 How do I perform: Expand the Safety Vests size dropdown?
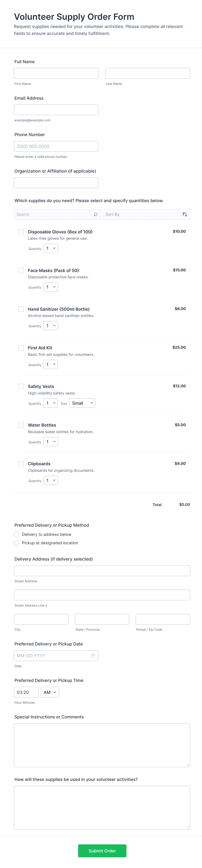pos(82,403)
